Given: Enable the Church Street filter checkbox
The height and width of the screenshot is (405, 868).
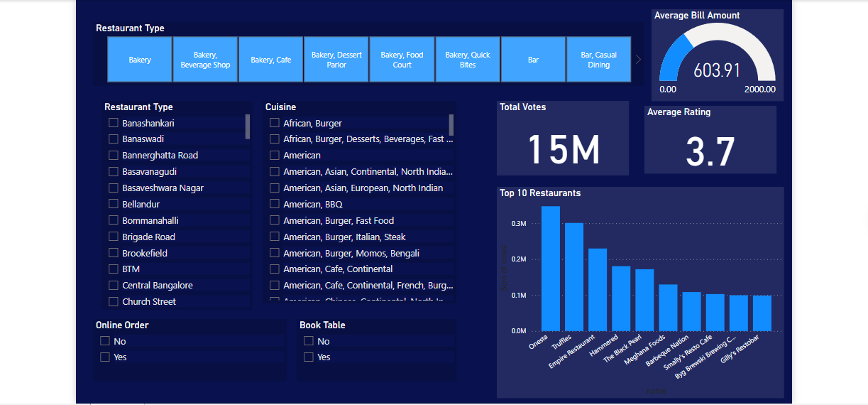Looking at the screenshot, I should [114, 301].
